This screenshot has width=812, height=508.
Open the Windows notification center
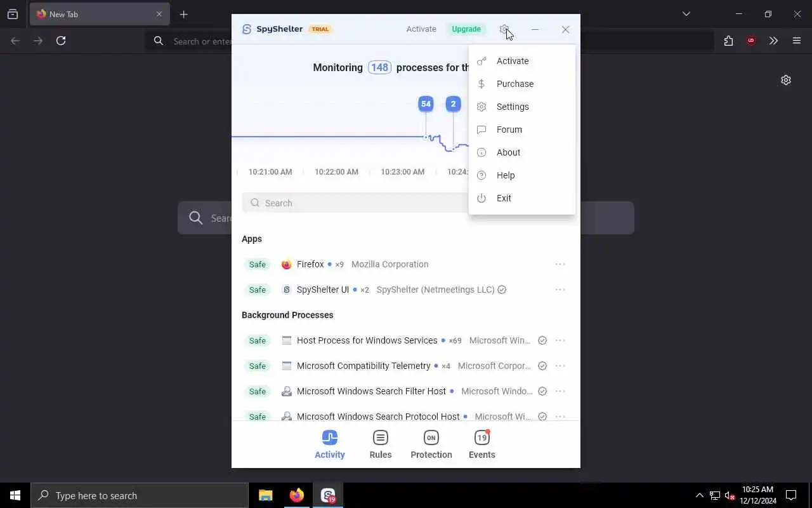point(791,495)
